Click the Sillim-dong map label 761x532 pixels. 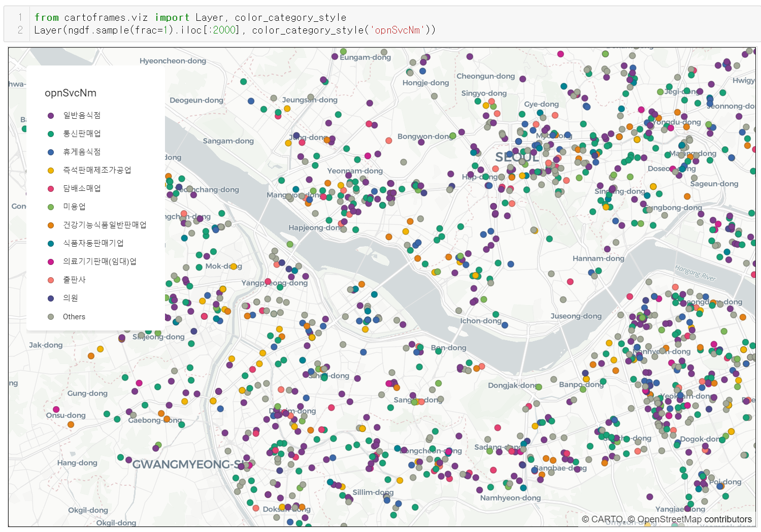pos(373,492)
